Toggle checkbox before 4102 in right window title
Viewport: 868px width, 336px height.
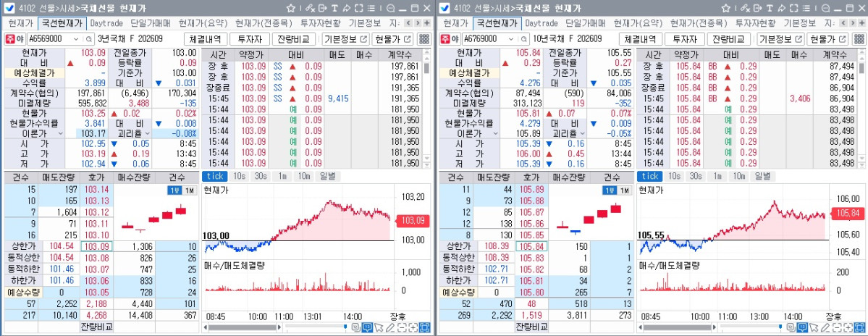click(444, 8)
